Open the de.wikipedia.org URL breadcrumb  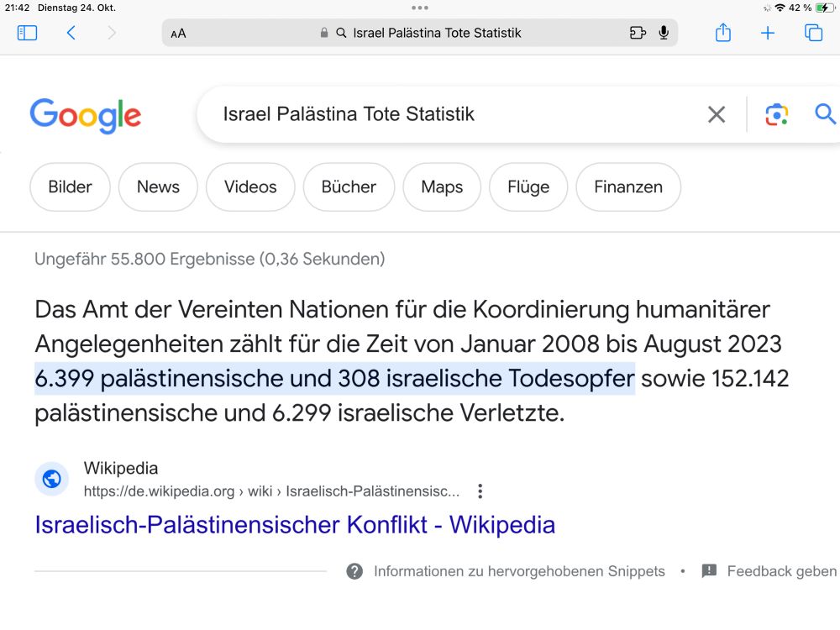pos(271,491)
